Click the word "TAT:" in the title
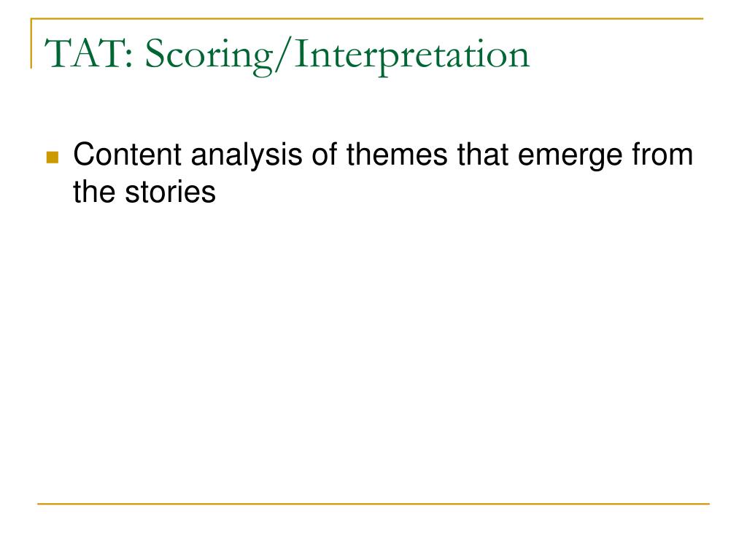This screenshot has height=560, width=747. [89, 54]
